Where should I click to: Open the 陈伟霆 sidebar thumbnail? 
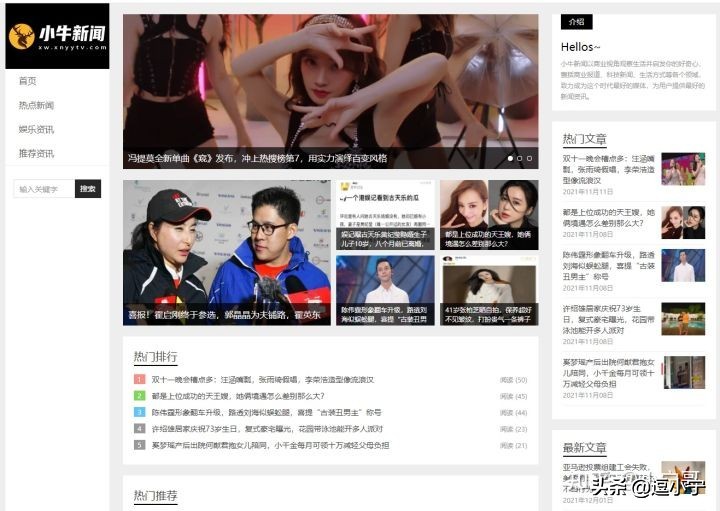tap(683, 265)
